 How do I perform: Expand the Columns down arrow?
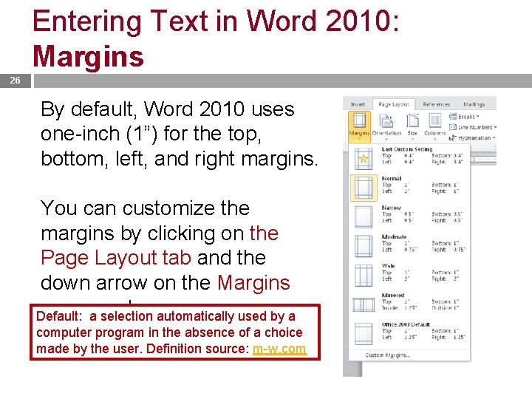[x=435, y=139]
